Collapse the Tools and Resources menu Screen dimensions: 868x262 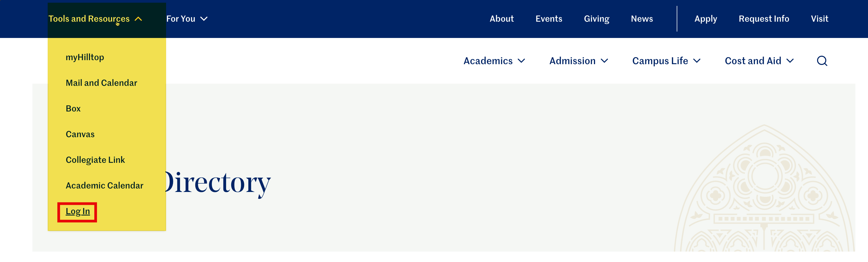pyautogui.click(x=95, y=19)
